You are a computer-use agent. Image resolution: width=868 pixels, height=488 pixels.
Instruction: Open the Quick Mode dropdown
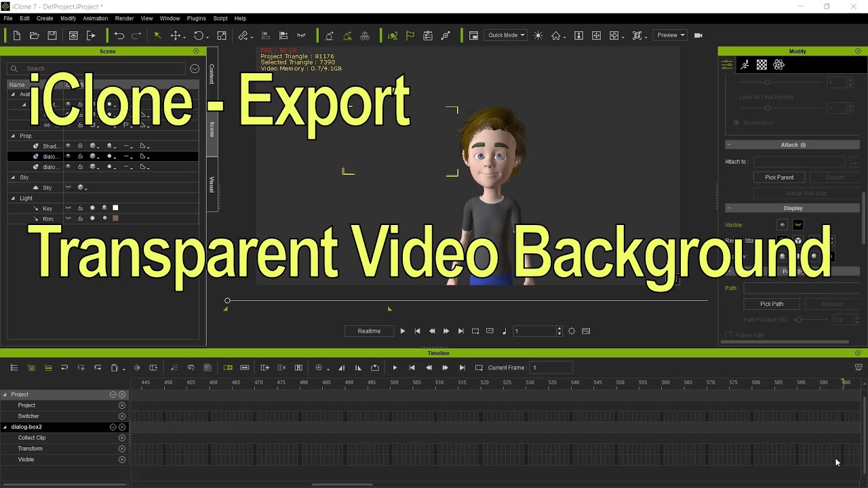pos(505,35)
